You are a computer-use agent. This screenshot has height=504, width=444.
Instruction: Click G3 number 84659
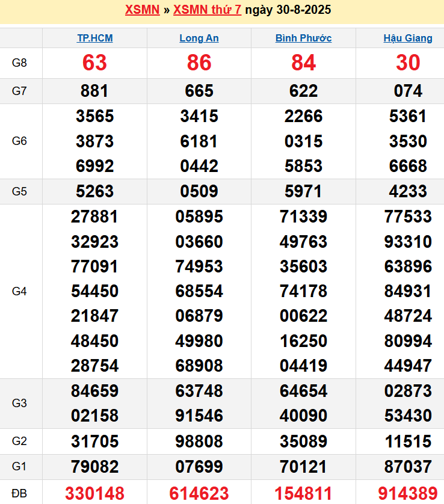(x=95, y=391)
